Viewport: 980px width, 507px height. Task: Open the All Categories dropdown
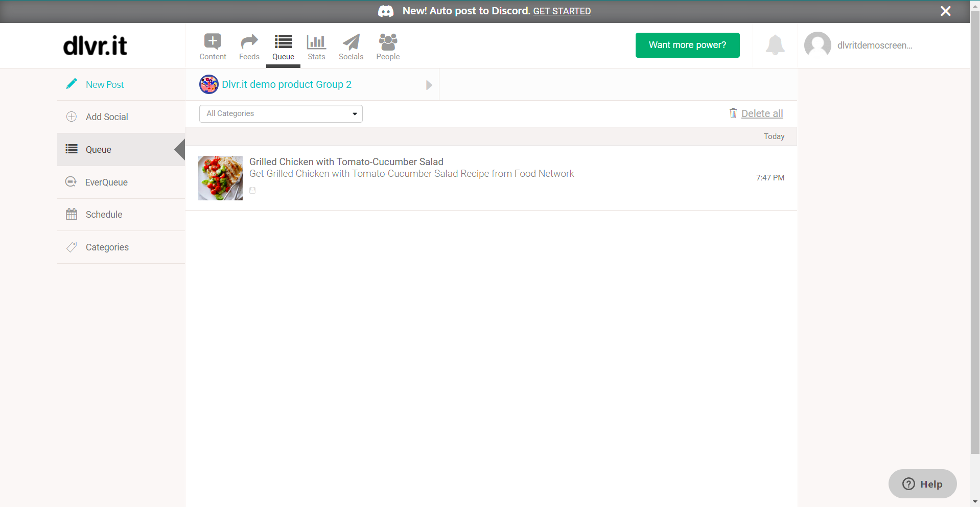281,113
